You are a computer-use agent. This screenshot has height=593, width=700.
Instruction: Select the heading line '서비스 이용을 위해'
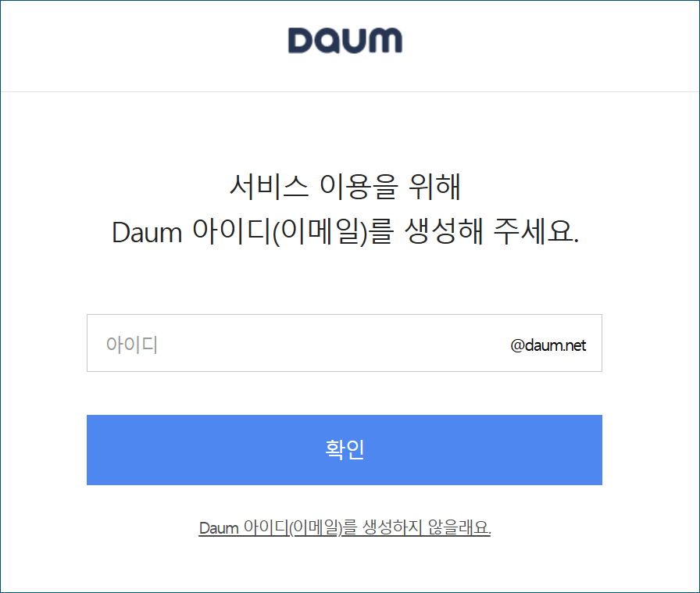[x=345, y=187]
